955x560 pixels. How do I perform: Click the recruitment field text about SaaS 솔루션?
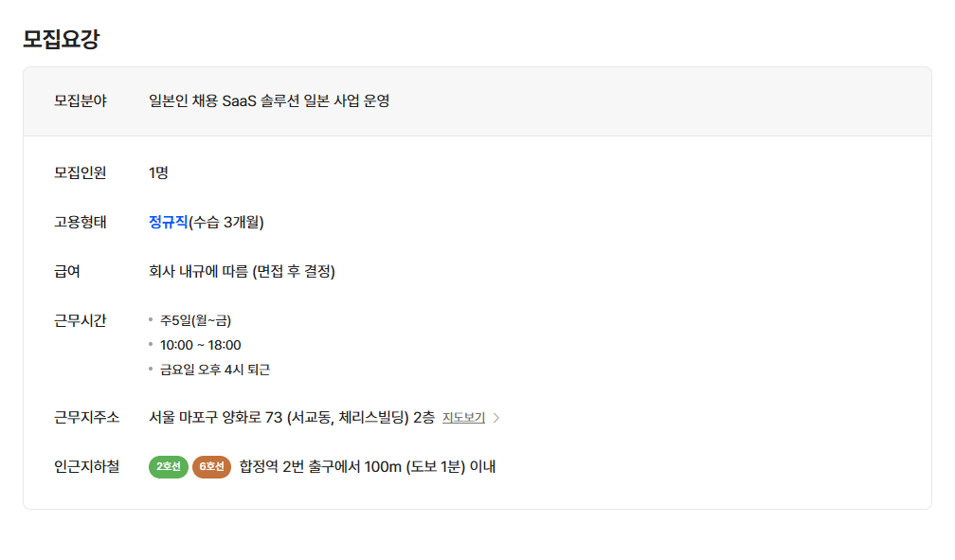pyautogui.click(x=269, y=100)
